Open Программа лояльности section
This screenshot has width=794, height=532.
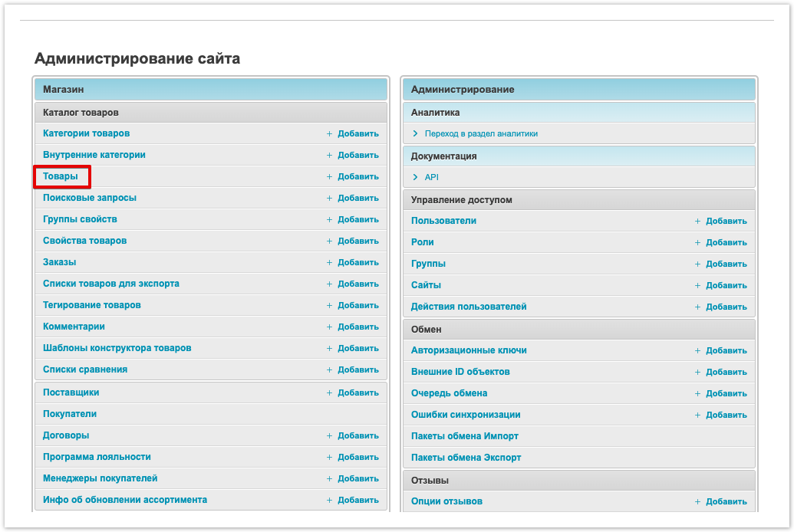tap(97, 457)
